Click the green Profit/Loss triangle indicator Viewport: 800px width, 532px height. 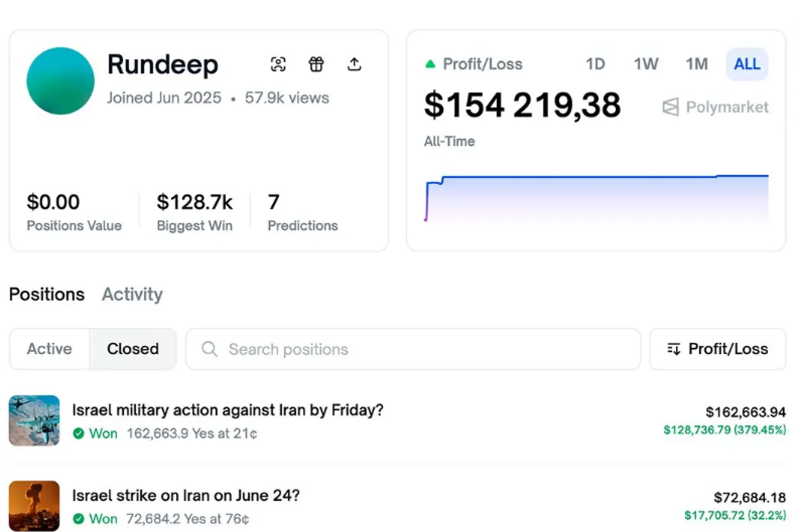point(430,64)
